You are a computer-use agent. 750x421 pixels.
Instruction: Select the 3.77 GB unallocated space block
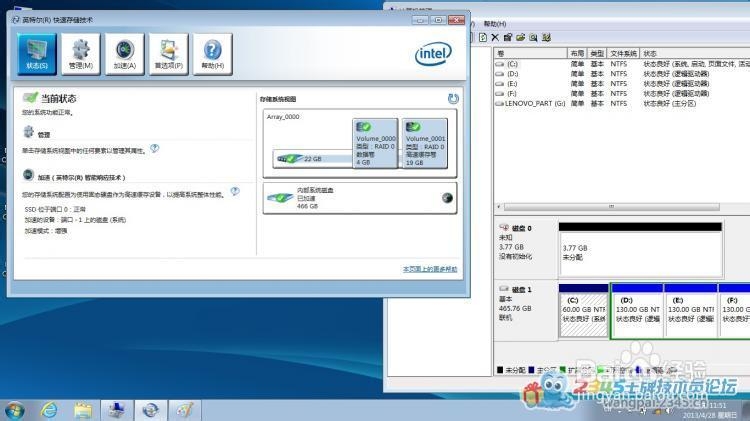(640, 250)
